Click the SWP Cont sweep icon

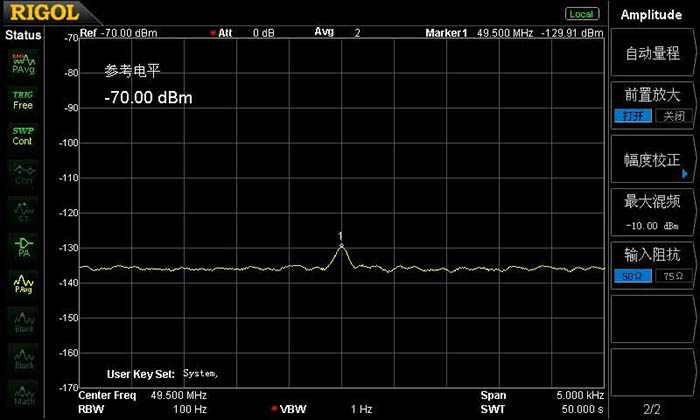click(x=23, y=136)
